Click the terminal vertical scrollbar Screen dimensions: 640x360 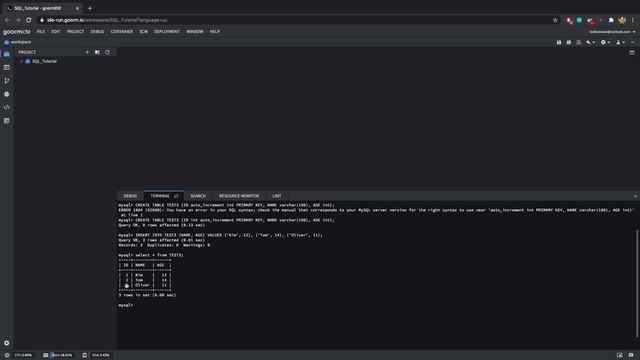[x=637, y=284]
